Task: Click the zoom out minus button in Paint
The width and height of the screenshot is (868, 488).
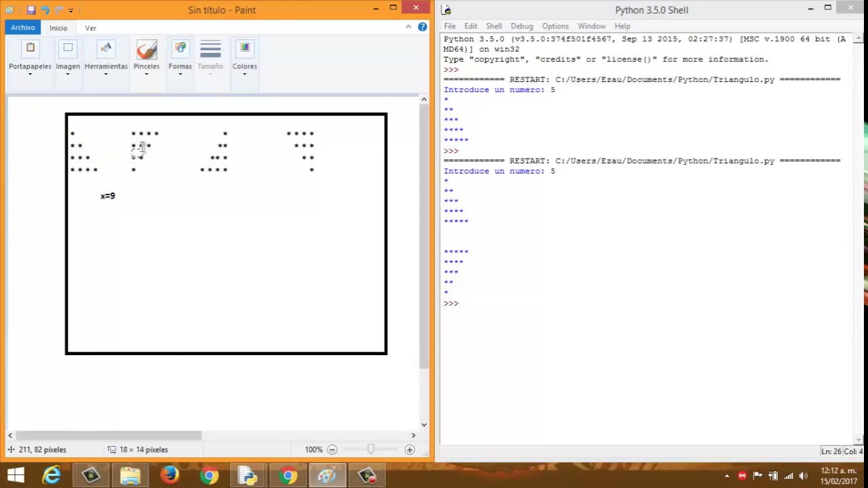Action: point(332,449)
